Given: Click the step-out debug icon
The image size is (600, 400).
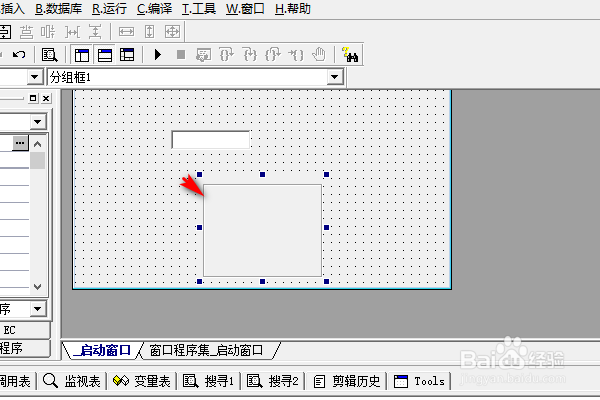Looking at the screenshot, I should [273, 55].
